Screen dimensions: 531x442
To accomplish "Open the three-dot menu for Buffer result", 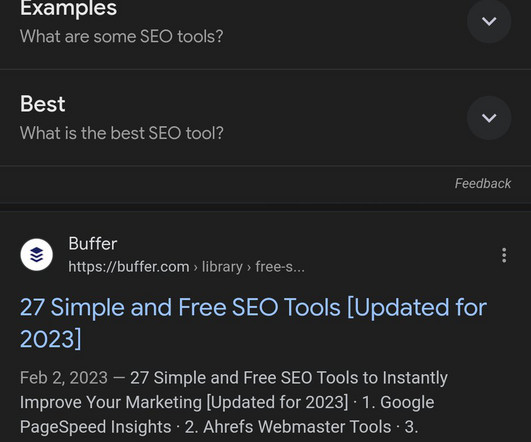I will [x=504, y=255].
